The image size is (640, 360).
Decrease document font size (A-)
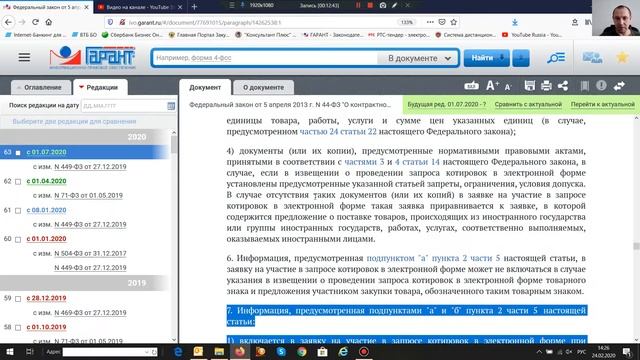(508, 87)
